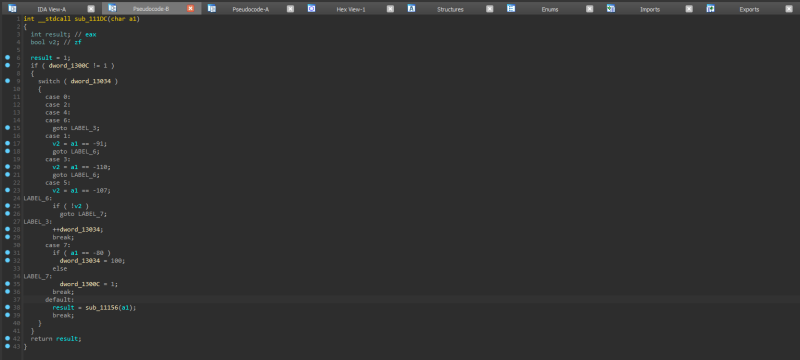Close the Enums tab
The height and width of the screenshot is (360, 800).
(589, 9)
